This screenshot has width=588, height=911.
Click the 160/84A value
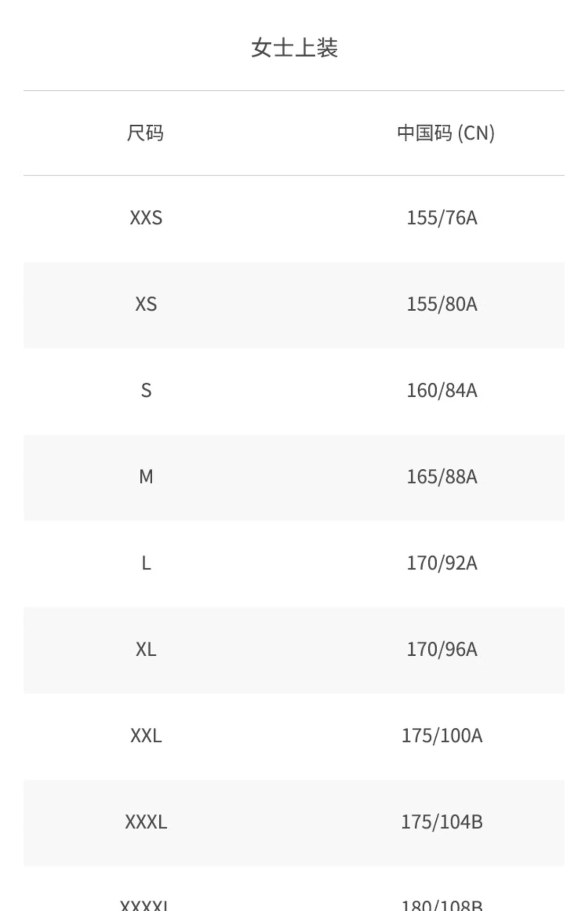(442, 391)
